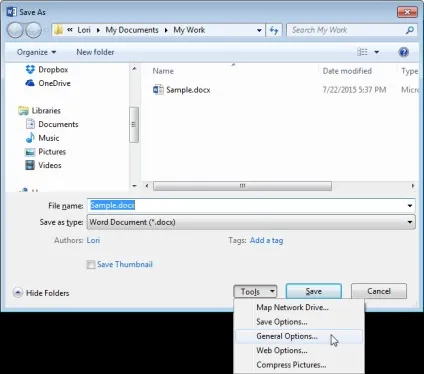Viewport: 424px width, 374px height.
Task: Click the My Work path segment
Action: [189, 30]
